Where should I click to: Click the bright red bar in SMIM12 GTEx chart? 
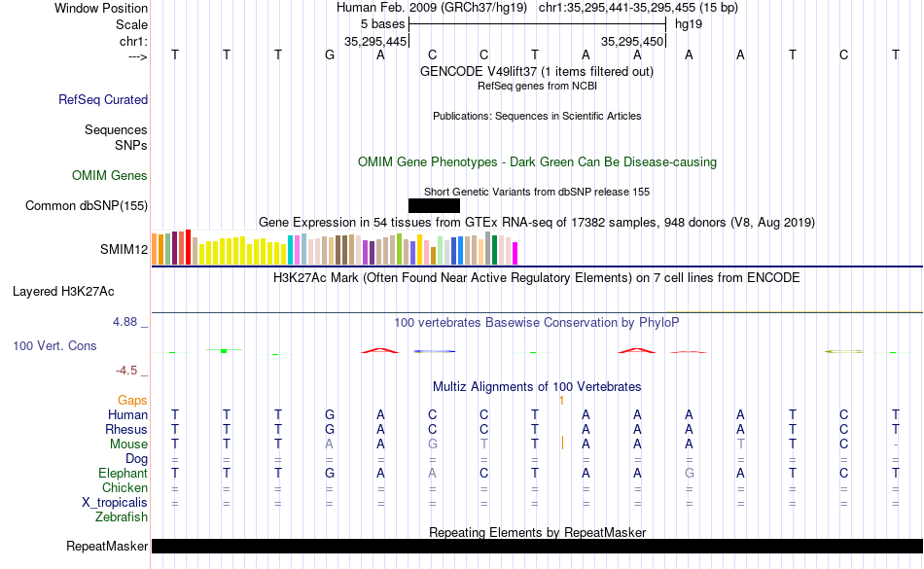point(188,247)
